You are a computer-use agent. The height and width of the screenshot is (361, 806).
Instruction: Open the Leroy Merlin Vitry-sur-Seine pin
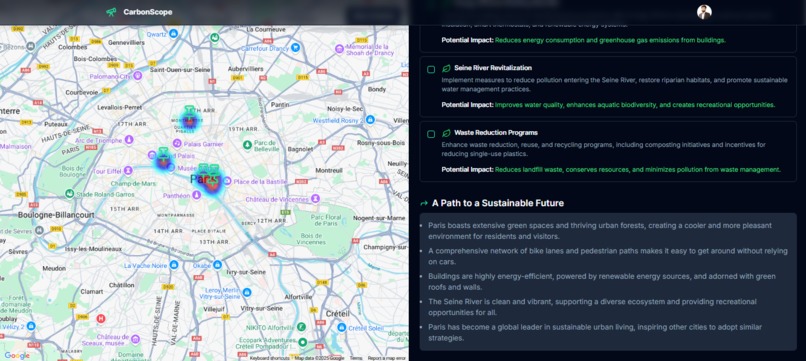pos(247,293)
